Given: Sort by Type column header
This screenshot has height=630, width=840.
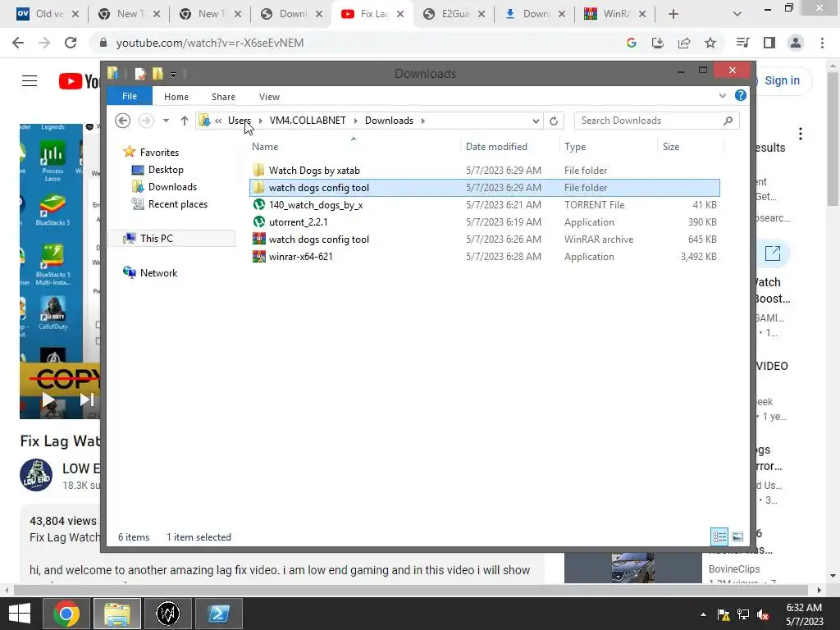Looking at the screenshot, I should 575,147.
